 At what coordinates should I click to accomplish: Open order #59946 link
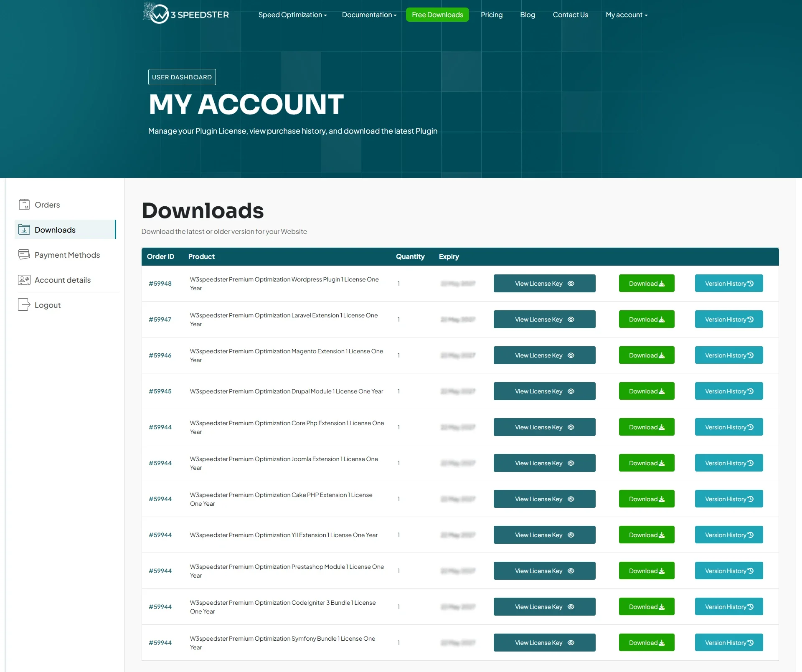coord(160,355)
